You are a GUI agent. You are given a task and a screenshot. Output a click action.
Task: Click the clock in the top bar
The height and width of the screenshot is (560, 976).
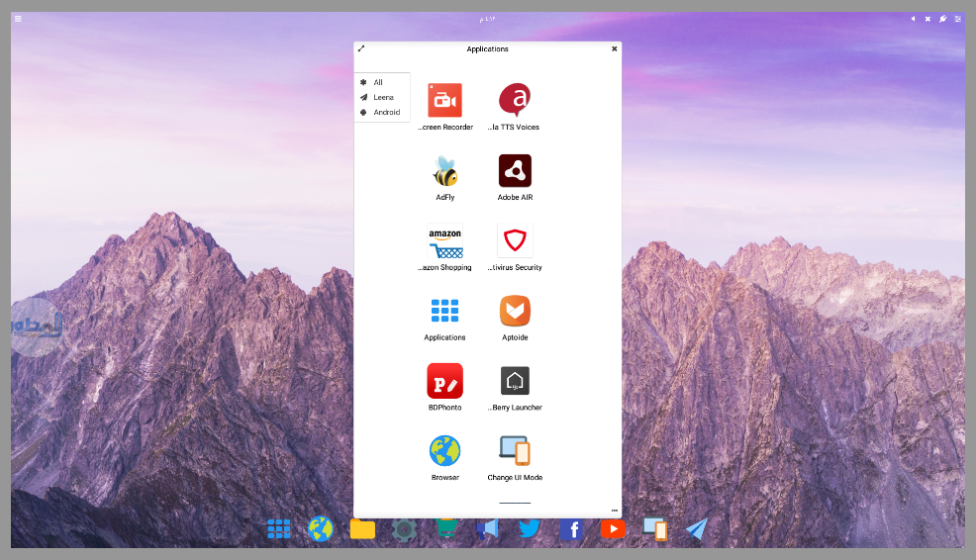click(x=487, y=19)
